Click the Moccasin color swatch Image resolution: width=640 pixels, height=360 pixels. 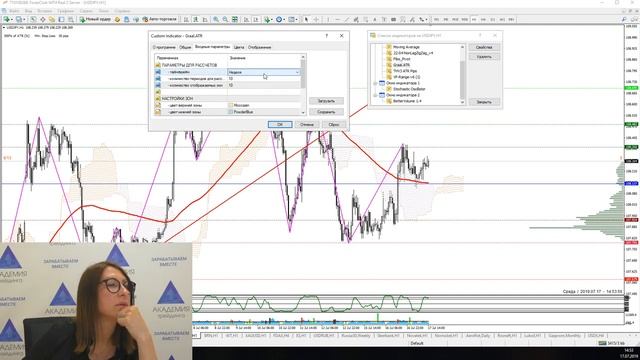click(x=231, y=105)
